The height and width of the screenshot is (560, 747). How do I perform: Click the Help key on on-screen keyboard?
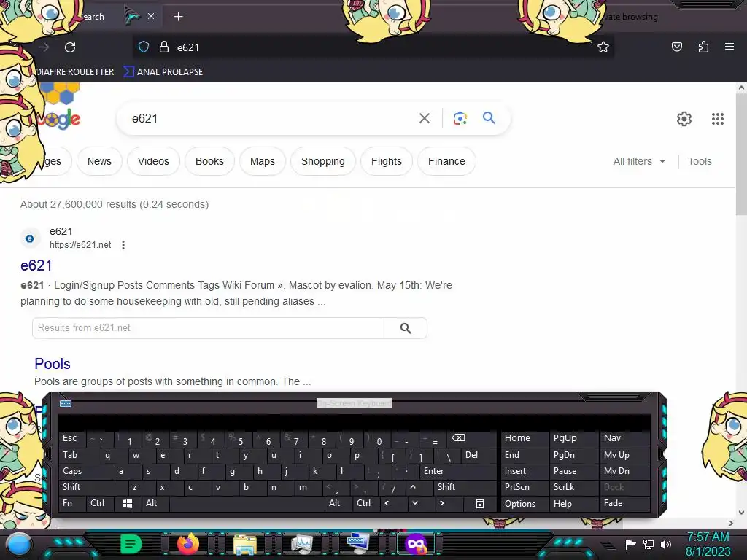pos(573,503)
